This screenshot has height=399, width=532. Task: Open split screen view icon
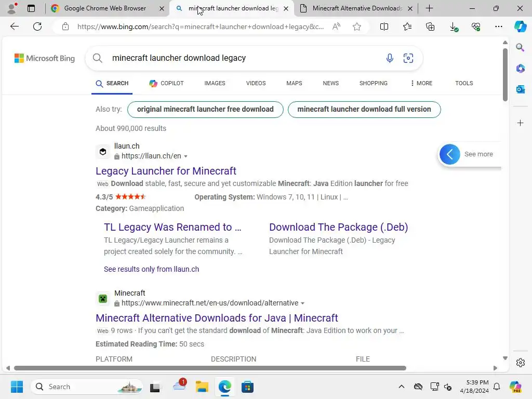coord(384,26)
